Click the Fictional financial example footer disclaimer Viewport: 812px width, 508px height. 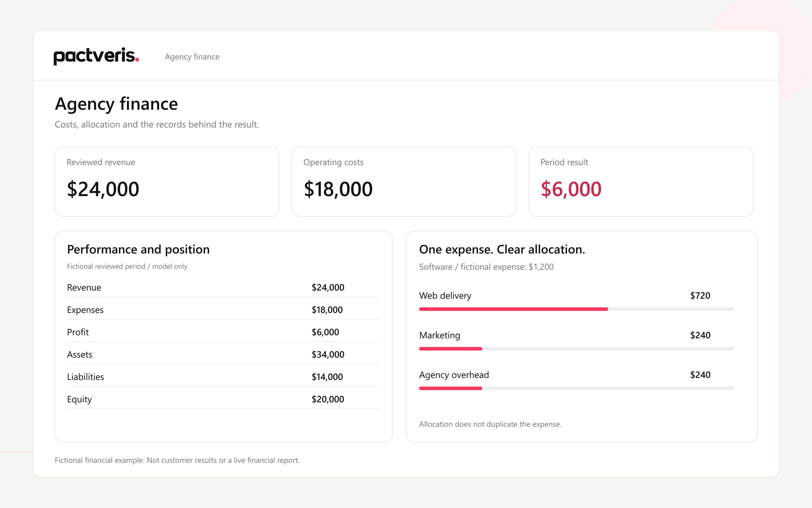coord(177,460)
